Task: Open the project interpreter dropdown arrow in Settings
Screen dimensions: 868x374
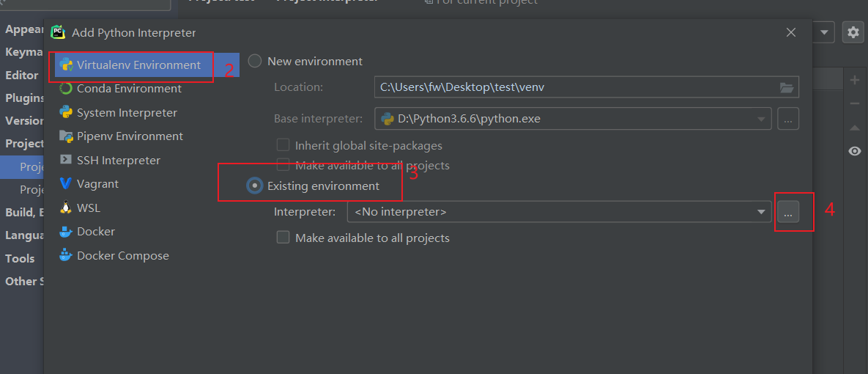Action: click(824, 33)
